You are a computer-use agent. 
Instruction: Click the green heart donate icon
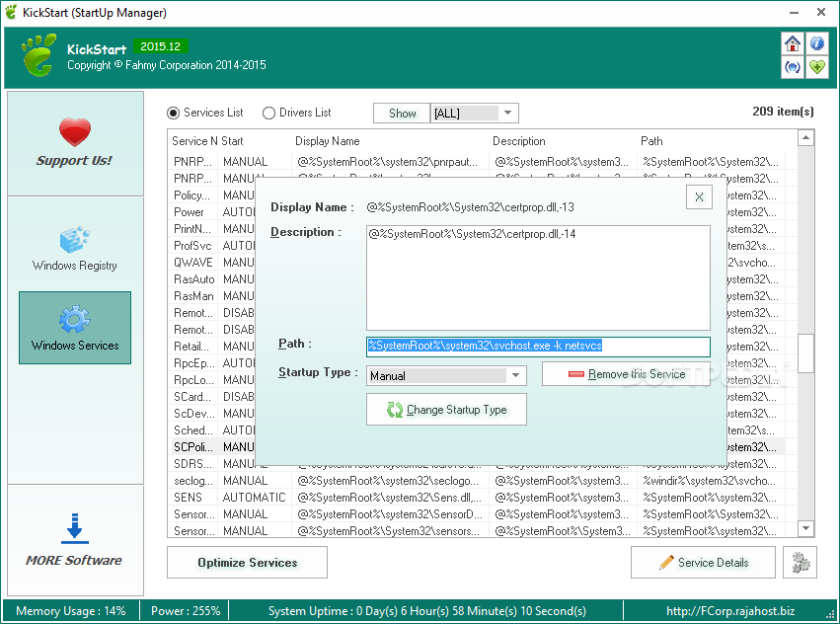pos(817,67)
